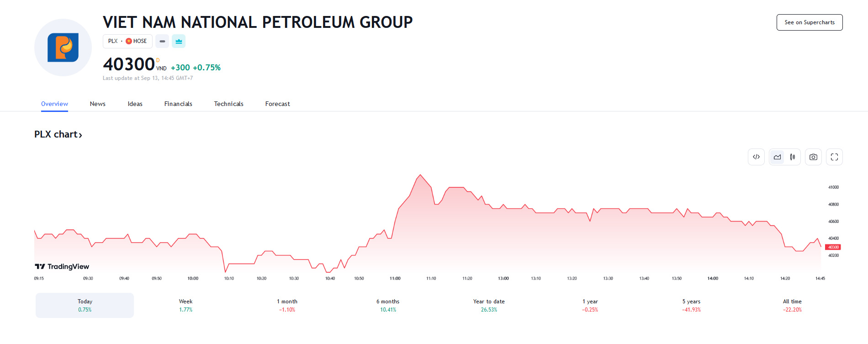
Task: Open the Forecast tab
Action: pos(277,104)
